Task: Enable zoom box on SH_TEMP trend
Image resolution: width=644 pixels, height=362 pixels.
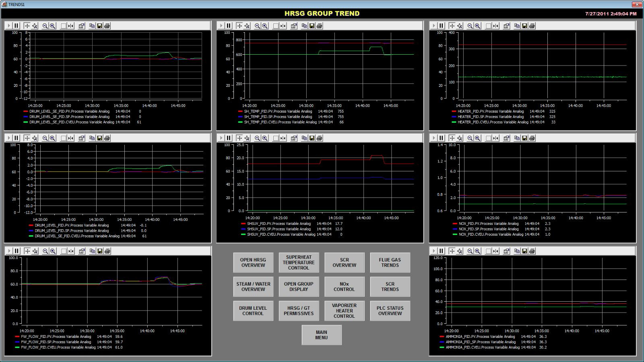Action: click(x=276, y=26)
